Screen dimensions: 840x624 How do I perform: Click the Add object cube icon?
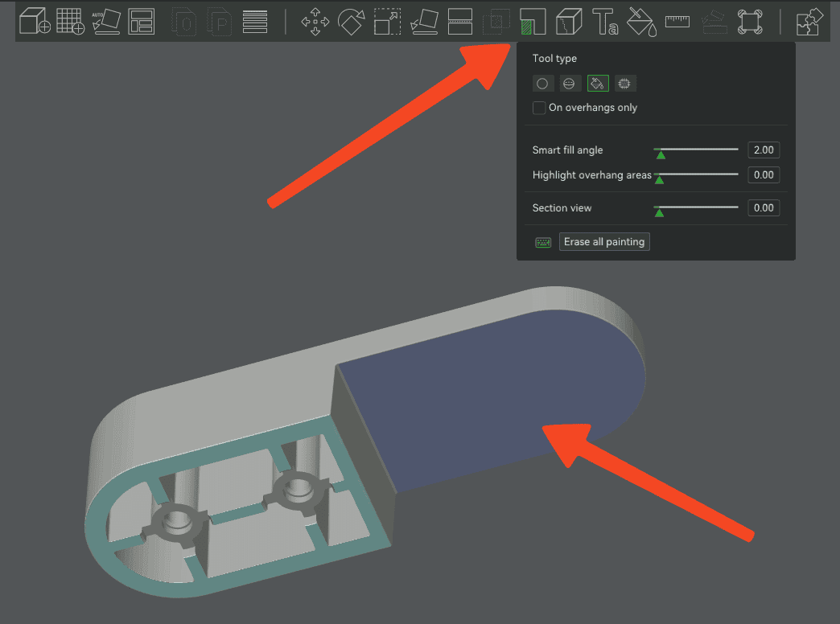(35, 22)
